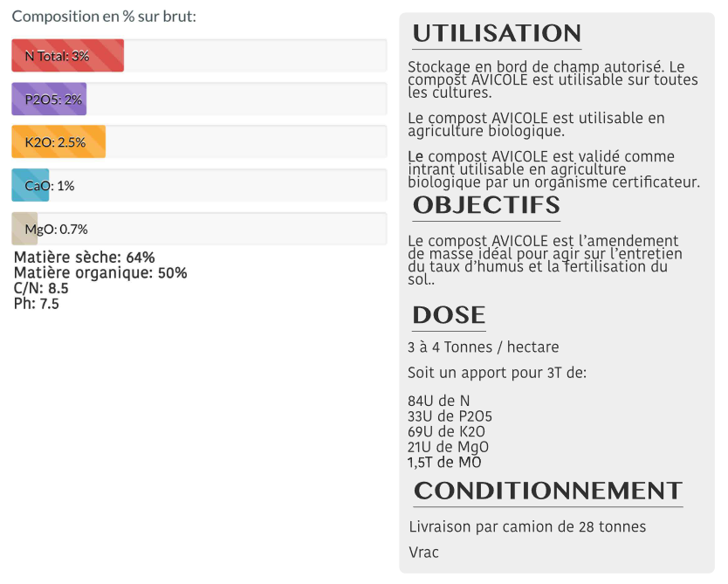Click the DOSE heading

click(449, 315)
